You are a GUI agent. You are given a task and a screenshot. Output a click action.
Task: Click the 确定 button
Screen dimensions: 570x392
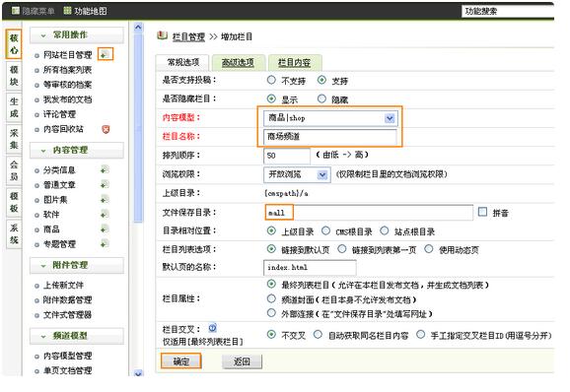[181, 361]
